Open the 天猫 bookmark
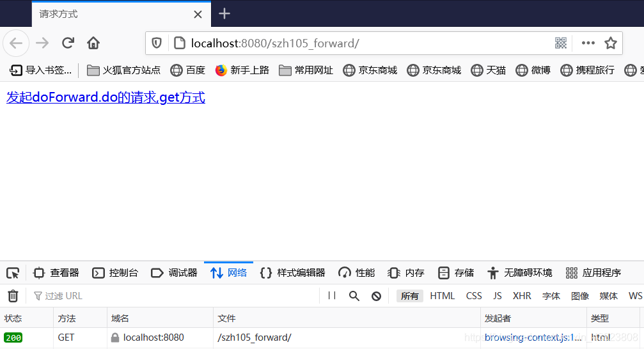This screenshot has width=644, height=349. (489, 70)
